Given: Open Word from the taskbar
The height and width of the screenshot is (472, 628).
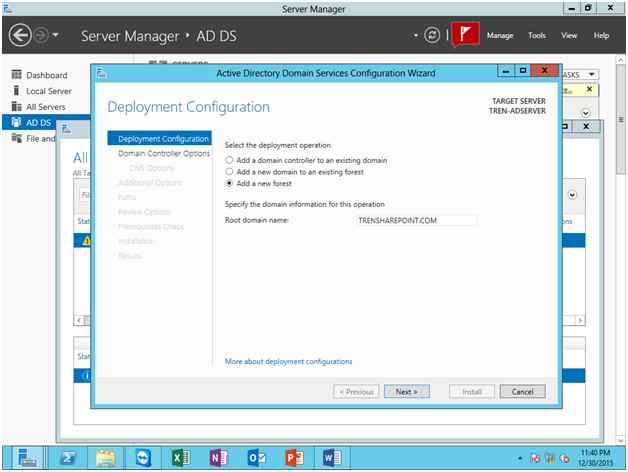Looking at the screenshot, I should coord(332,458).
